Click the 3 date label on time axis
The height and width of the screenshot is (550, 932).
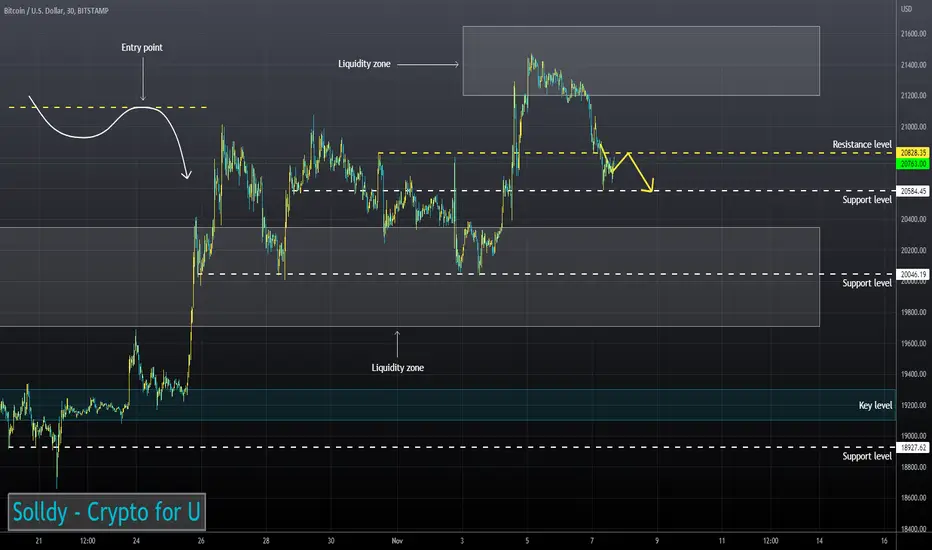point(462,540)
